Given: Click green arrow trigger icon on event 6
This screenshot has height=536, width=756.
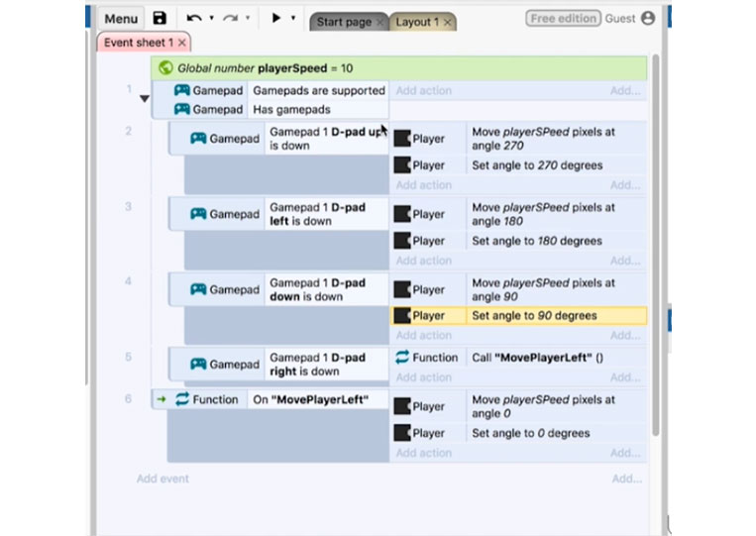Looking at the screenshot, I should tap(162, 399).
